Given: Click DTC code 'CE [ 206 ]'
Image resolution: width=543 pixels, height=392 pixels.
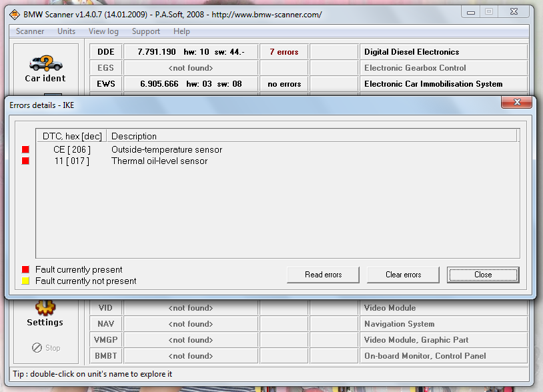Looking at the screenshot, I should tap(72, 149).
